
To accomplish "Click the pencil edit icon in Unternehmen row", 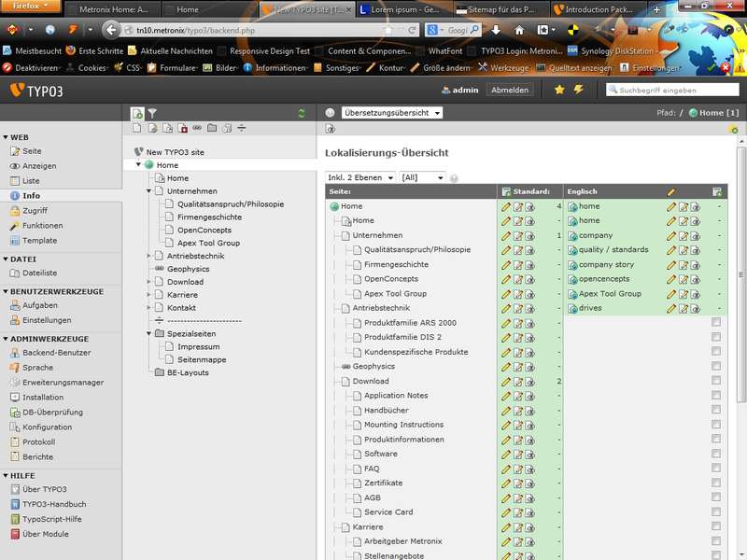I will (506, 235).
